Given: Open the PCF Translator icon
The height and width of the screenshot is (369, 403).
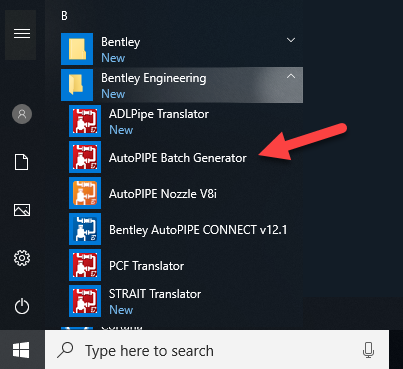Looking at the screenshot, I should pos(85,265).
